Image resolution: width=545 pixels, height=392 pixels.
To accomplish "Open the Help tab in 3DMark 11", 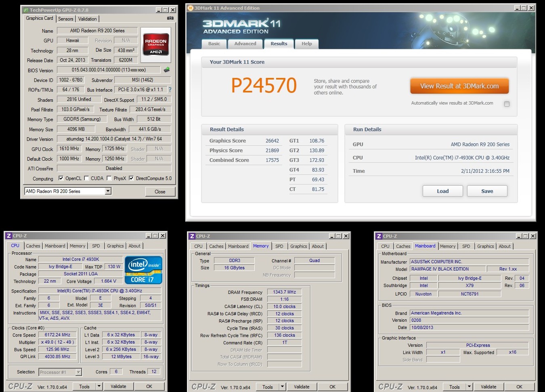I will [307, 44].
